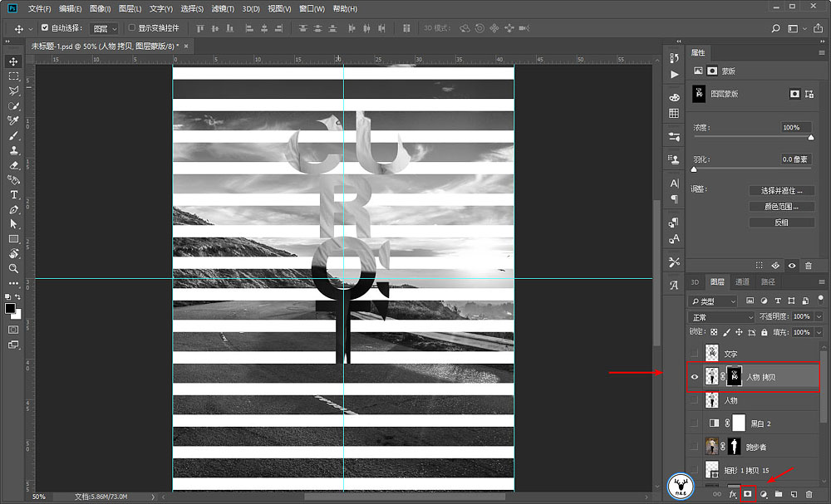Click the Add layer mask icon

click(748, 494)
